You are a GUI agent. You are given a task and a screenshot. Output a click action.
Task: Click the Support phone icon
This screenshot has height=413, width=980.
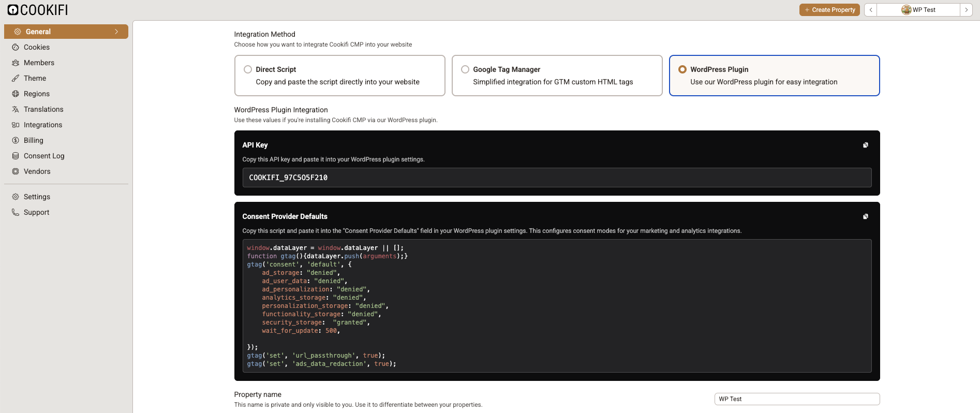click(16, 212)
